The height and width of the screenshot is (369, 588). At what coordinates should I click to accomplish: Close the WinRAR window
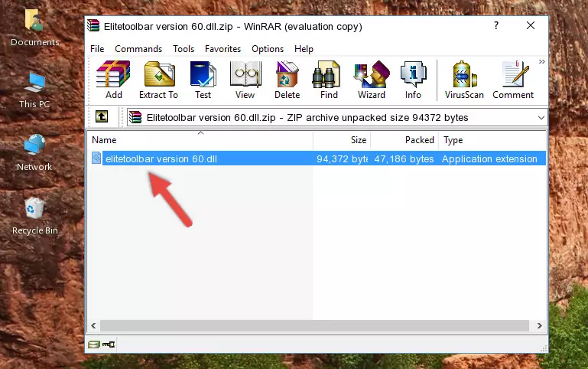pyautogui.click(x=531, y=25)
